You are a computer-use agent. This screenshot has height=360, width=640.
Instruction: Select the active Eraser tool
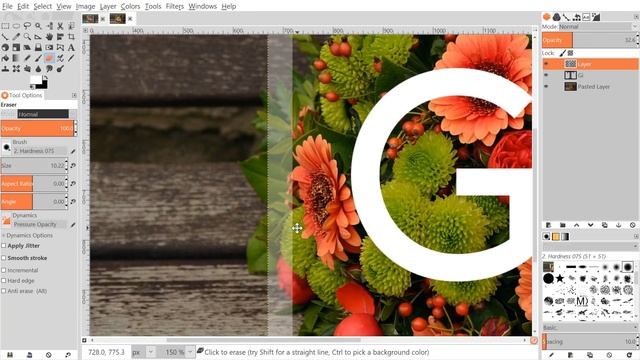pyautogui.click(x=49, y=58)
